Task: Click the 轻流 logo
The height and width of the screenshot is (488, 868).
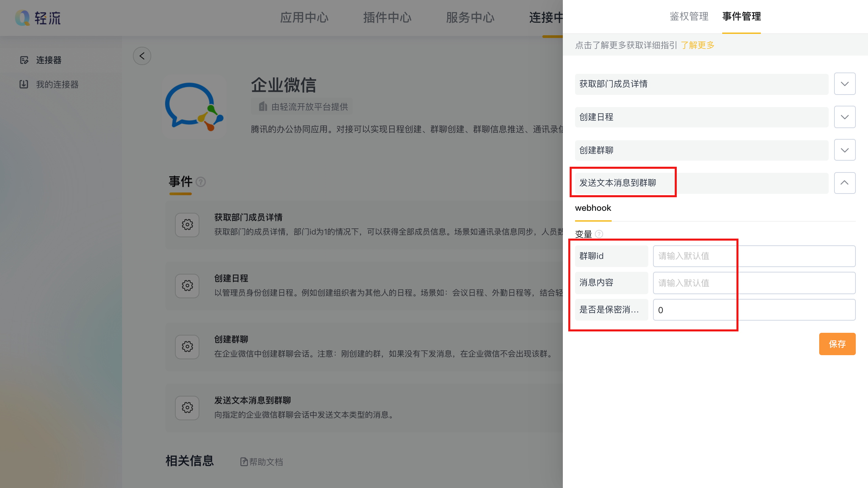Action: pos(38,18)
